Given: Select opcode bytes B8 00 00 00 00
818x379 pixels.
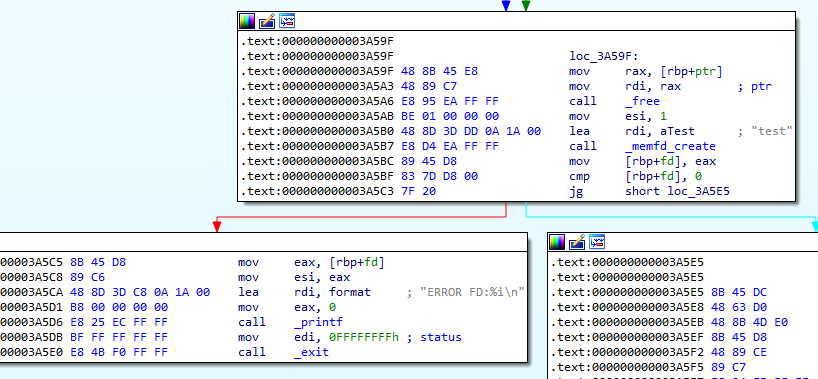Looking at the screenshot, I should point(118,307).
